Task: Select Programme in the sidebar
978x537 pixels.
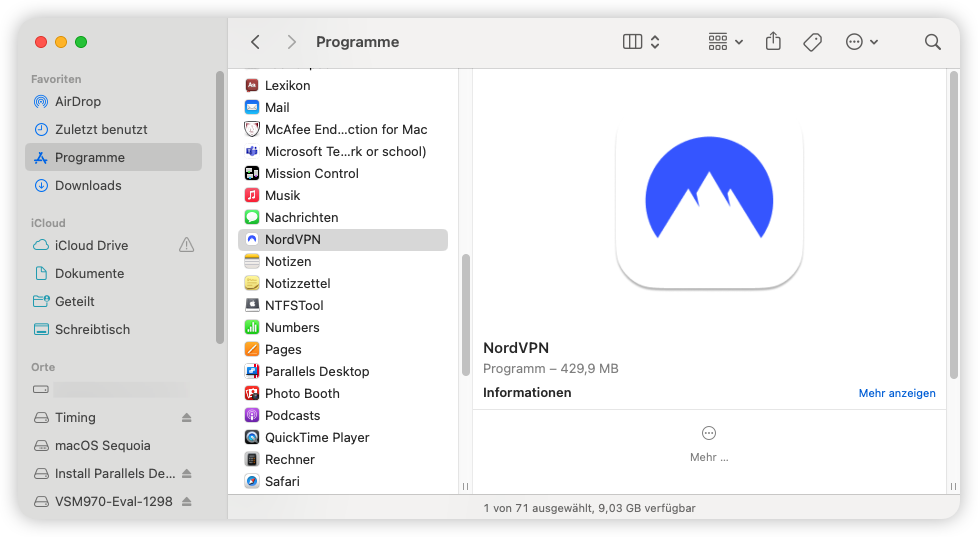Action: pyautogui.click(x=114, y=157)
